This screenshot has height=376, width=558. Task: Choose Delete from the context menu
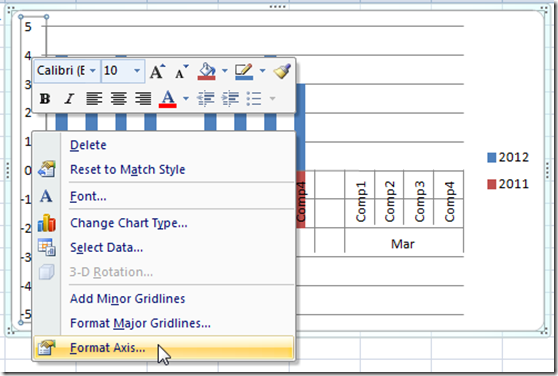(x=164, y=145)
